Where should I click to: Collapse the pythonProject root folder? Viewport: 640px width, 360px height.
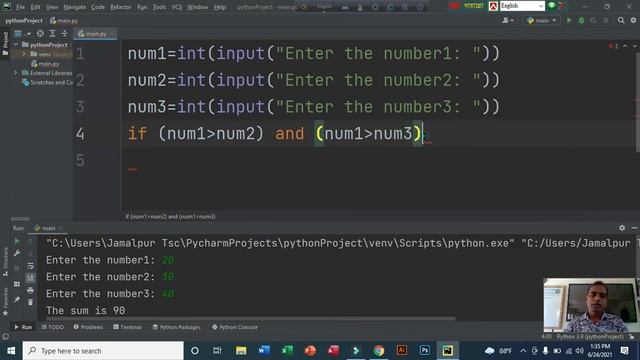pos(16,44)
